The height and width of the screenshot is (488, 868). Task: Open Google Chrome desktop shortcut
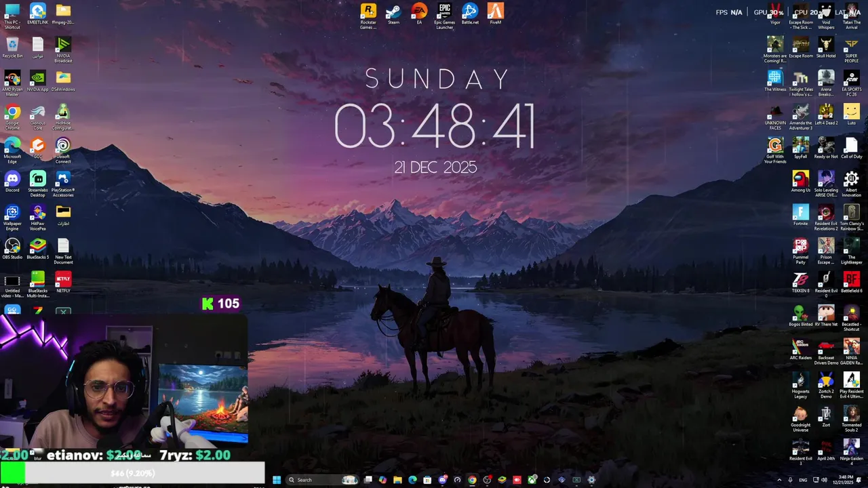coord(12,117)
